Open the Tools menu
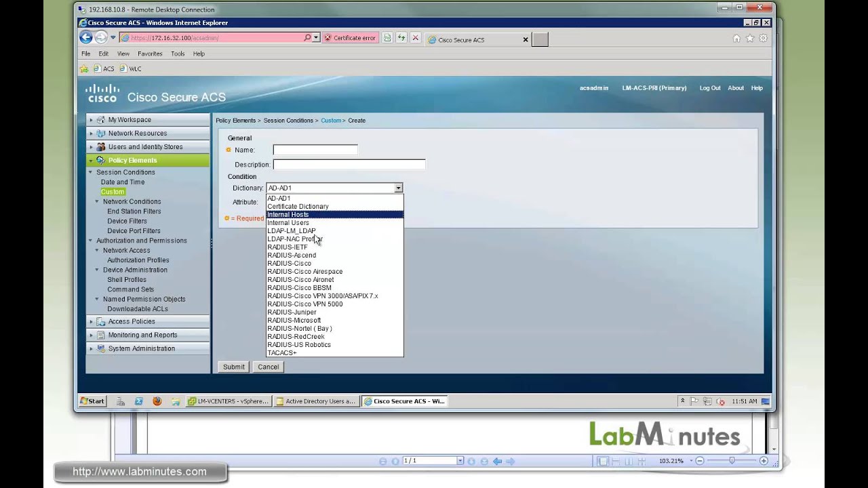Viewport: 868px width, 488px height. pyautogui.click(x=178, y=54)
